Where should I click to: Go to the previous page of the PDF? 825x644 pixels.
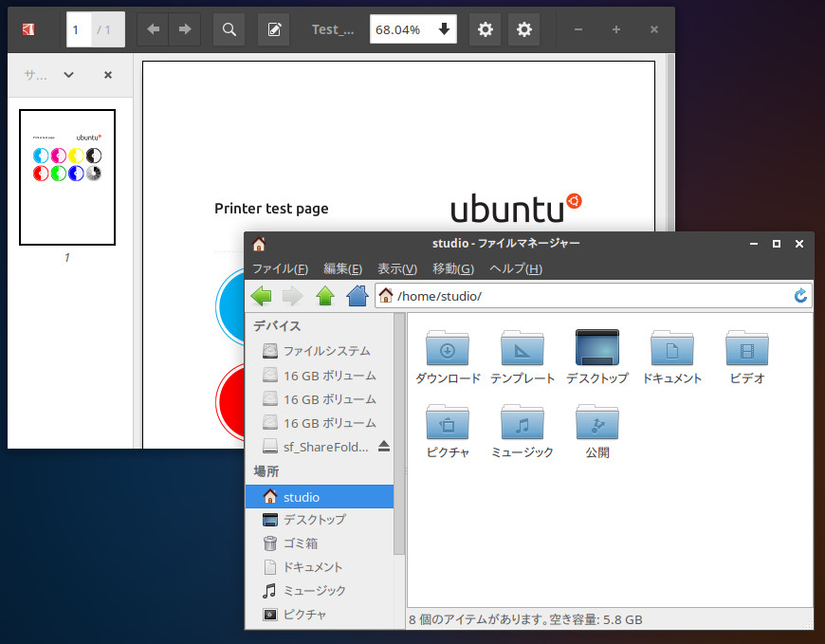tap(152, 29)
